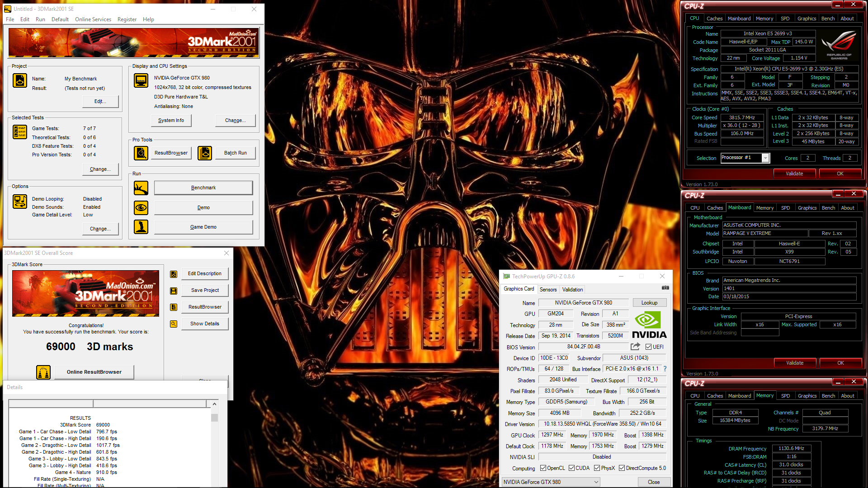Open the Default menu in 3DMark2001
Viewport: 868px width, 488px height.
(x=60, y=19)
